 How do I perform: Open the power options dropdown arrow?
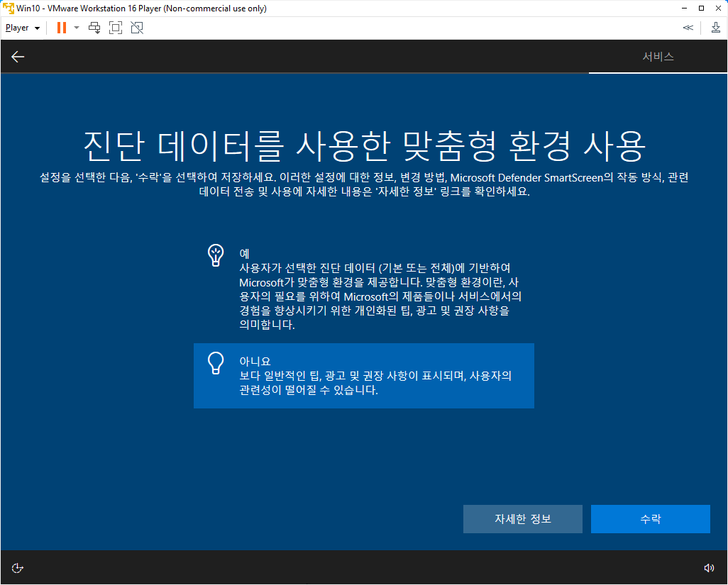[x=77, y=28]
